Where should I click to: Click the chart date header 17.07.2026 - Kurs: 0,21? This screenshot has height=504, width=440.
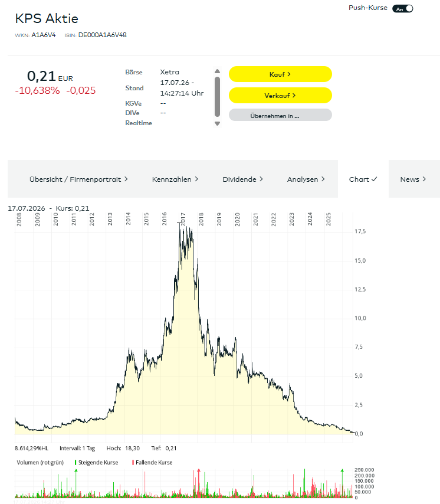pos(48,208)
